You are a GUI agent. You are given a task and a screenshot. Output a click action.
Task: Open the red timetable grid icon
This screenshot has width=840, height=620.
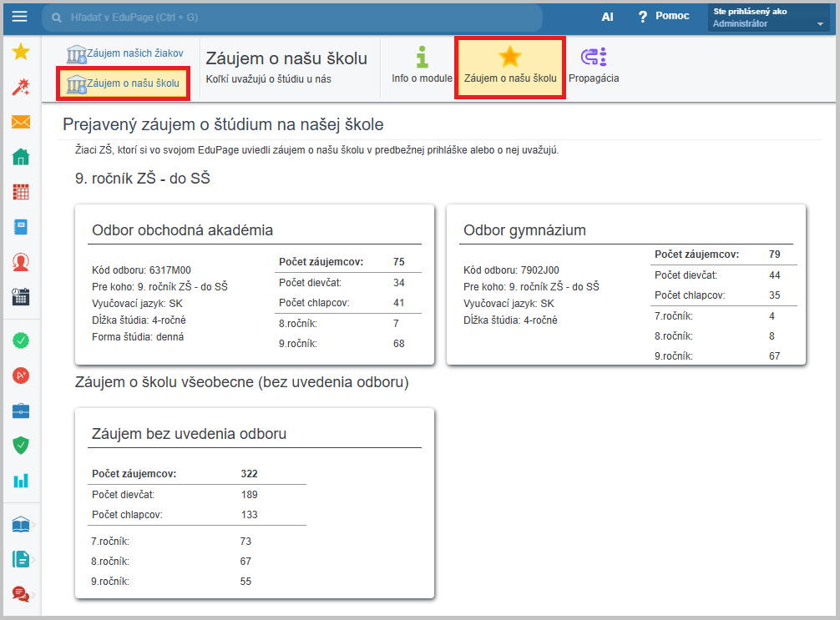21,192
